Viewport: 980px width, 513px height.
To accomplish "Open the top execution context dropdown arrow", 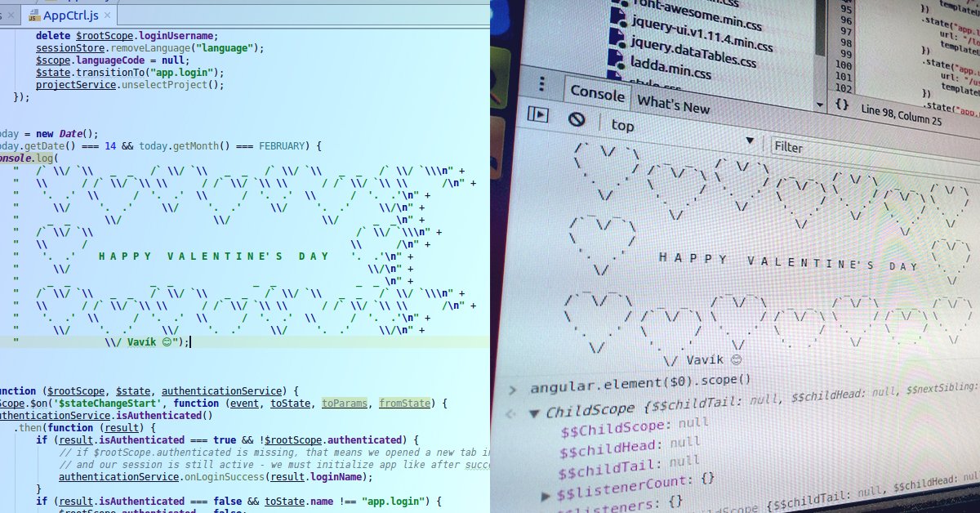I will tap(748, 141).
